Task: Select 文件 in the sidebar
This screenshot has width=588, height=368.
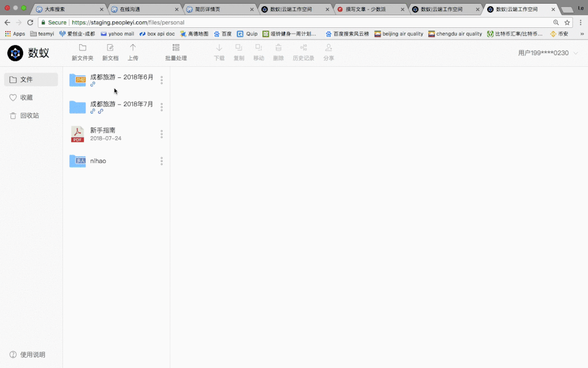Action: point(31,79)
